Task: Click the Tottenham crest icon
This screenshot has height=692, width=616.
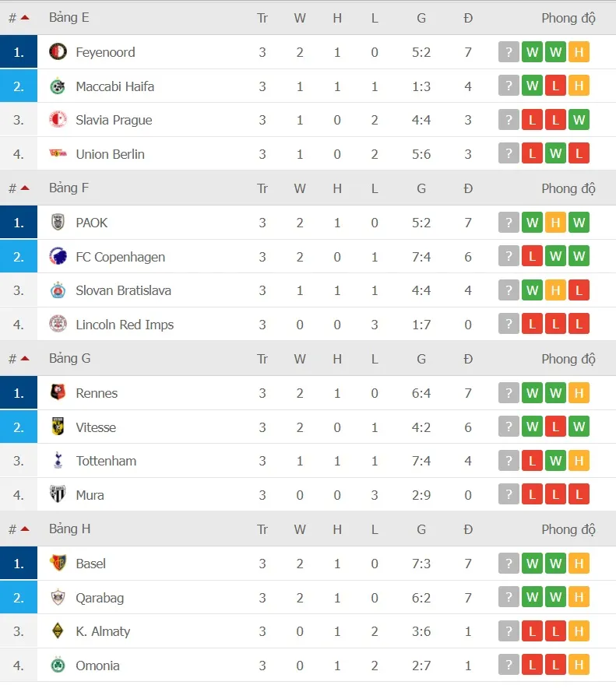Action: (x=58, y=461)
